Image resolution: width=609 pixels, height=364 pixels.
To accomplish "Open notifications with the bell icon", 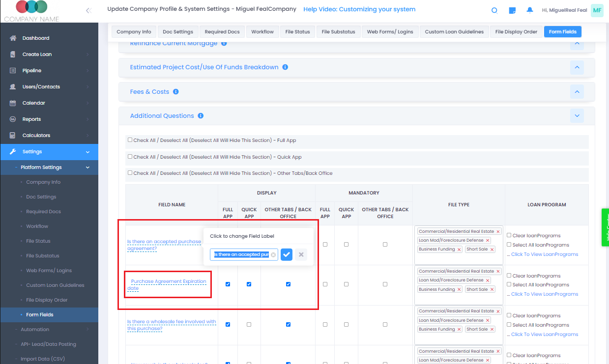I will tap(530, 10).
